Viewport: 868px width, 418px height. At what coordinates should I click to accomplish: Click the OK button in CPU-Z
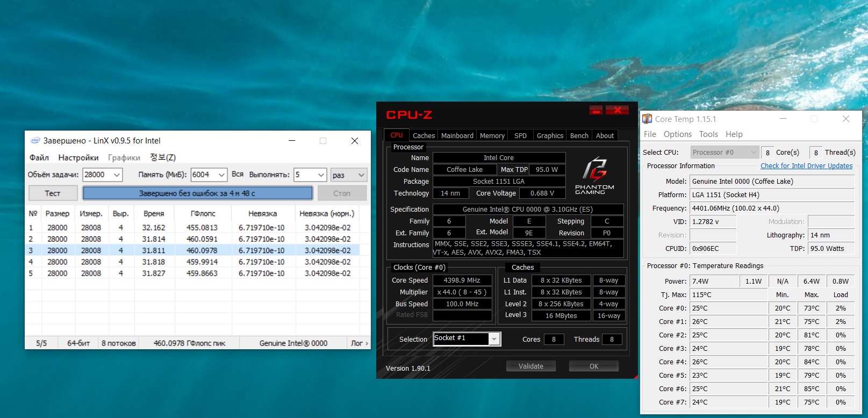[594, 366]
